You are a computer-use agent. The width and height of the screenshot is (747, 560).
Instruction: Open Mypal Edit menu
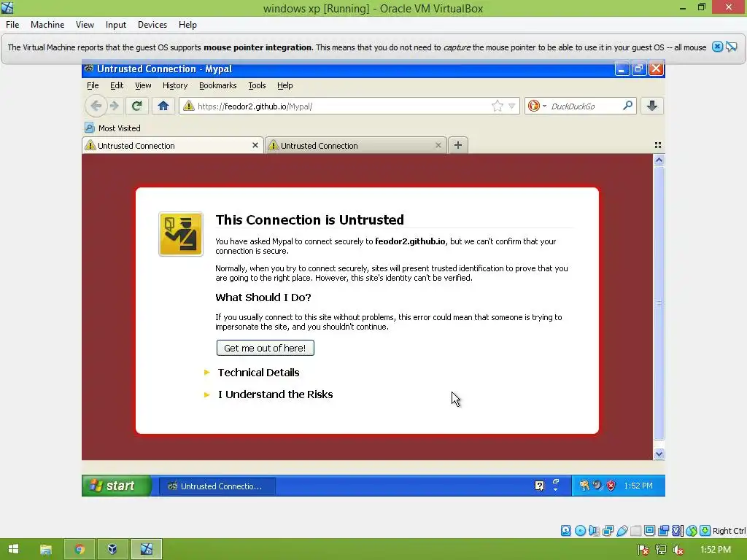tap(117, 85)
